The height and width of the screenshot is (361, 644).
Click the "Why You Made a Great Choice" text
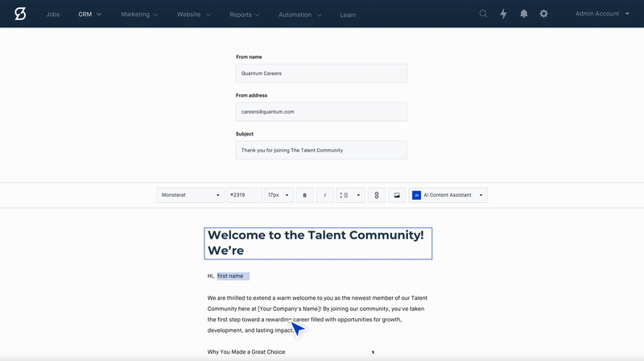click(246, 352)
